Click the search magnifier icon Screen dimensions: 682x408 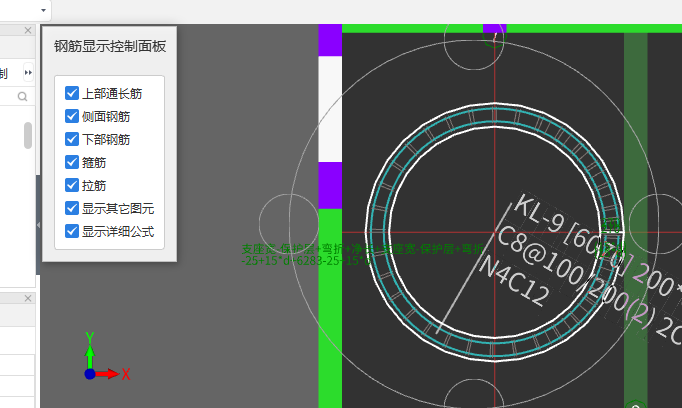click(x=22, y=96)
